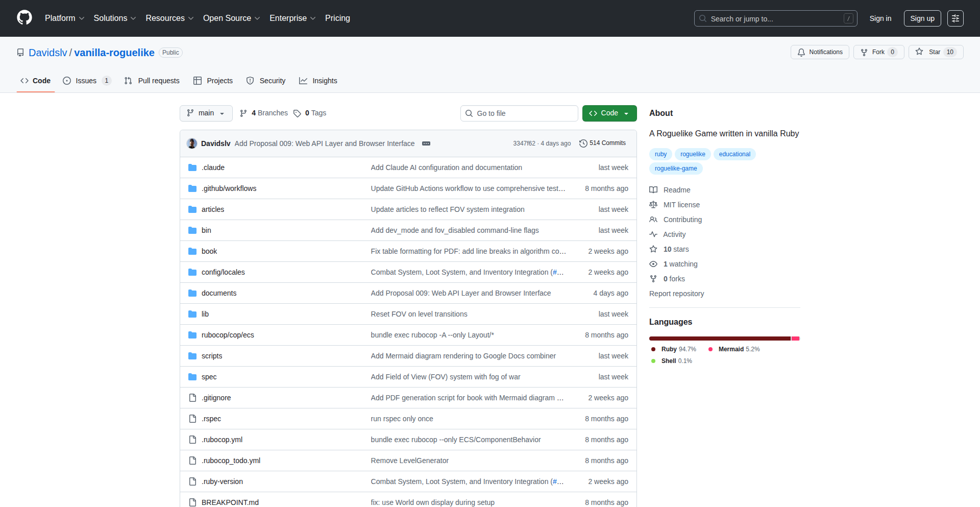
Task: Click the GitHub logo icon
Action: (24, 18)
